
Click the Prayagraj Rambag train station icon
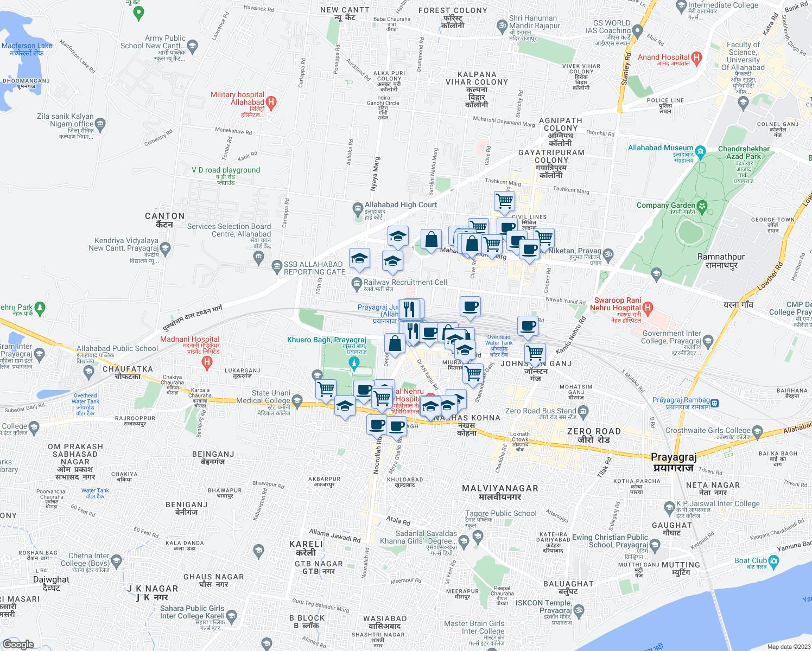[715, 403]
